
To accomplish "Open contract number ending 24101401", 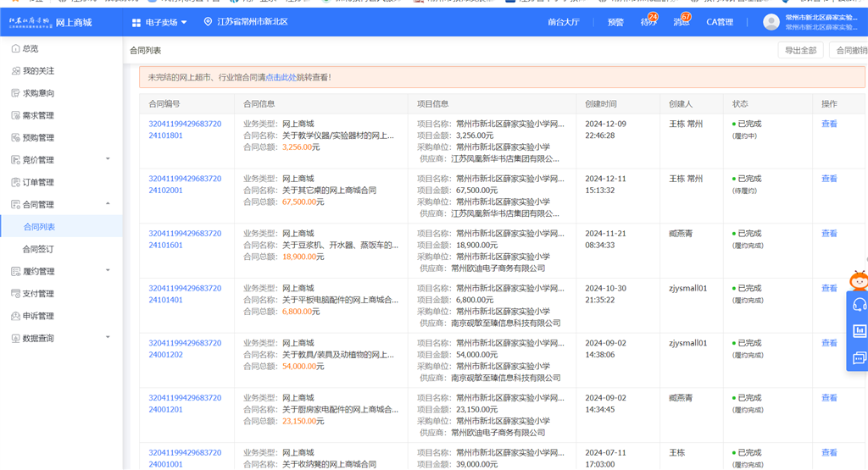I will coord(185,294).
